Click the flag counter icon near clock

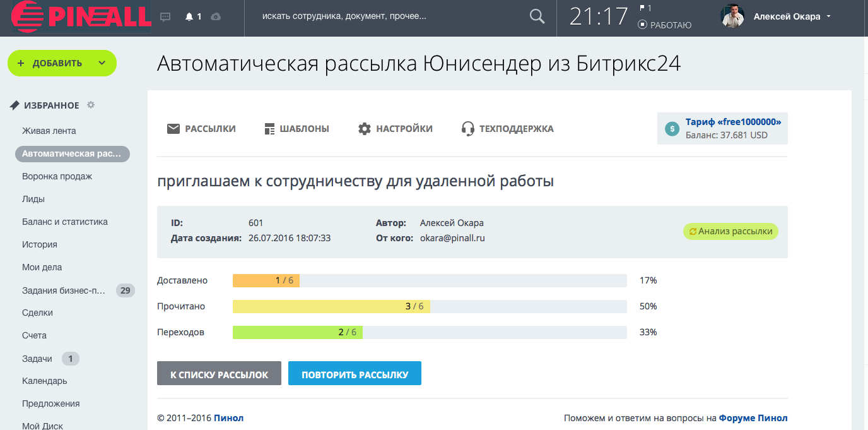point(642,8)
